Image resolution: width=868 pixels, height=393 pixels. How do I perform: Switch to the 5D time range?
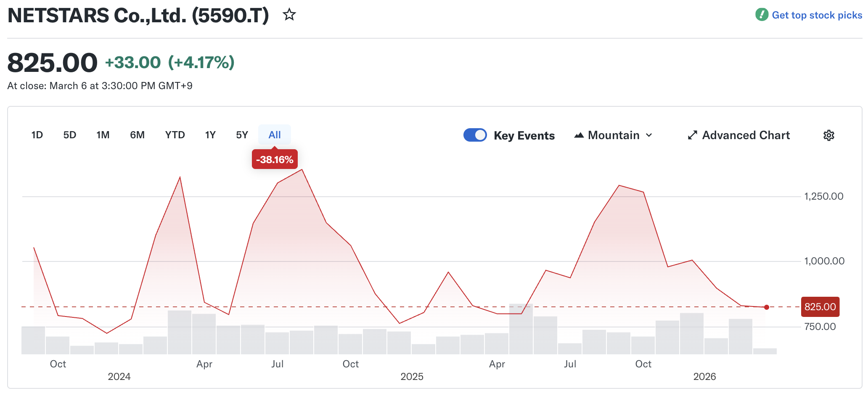(x=70, y=135)
